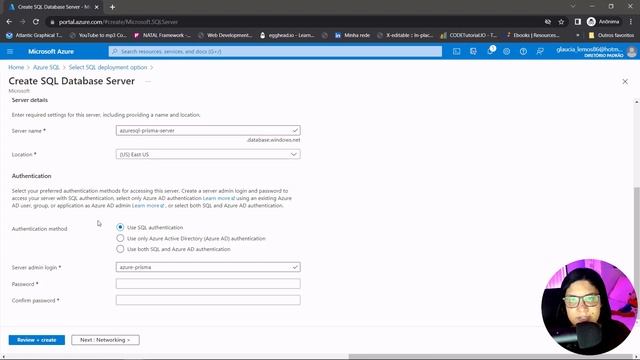This screenshot has width=640, height=360.
Task: Open the CODETutorial.IO bookmark
Action: [x=468, y=36]
